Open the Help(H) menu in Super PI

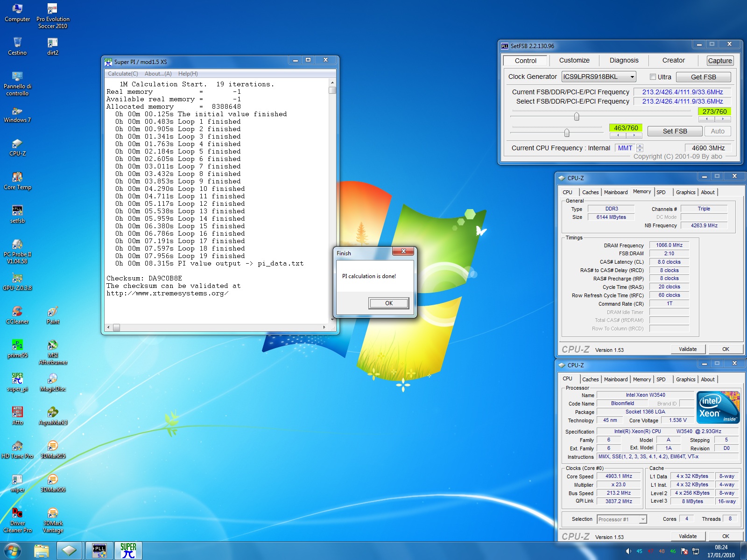[188, 74]
